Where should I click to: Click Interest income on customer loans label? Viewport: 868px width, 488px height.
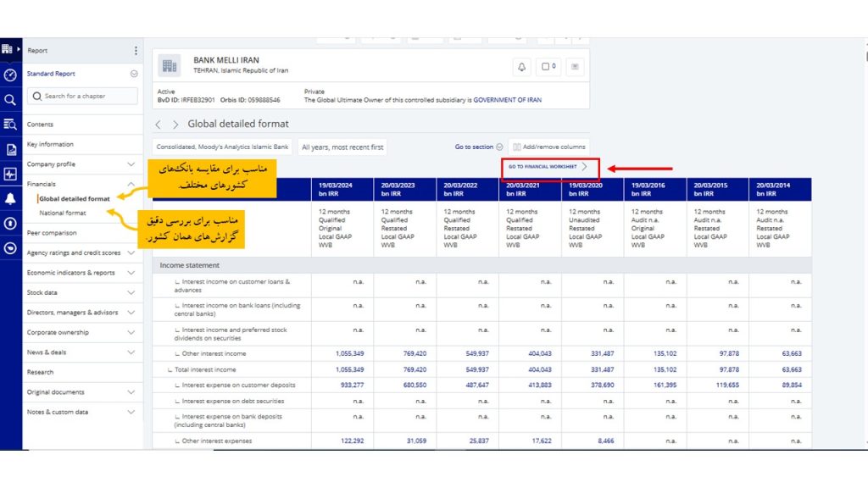[232, 286]
